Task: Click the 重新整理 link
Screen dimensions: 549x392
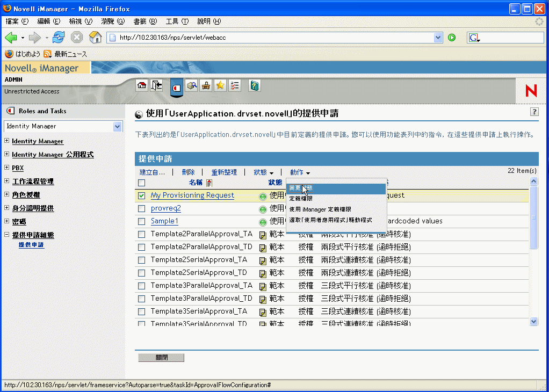Action: pyautogui.click(x=224, y=172)
